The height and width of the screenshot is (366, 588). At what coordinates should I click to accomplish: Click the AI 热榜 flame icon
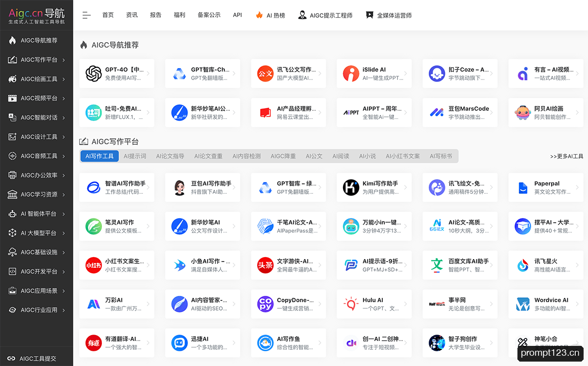pos(259,15)
